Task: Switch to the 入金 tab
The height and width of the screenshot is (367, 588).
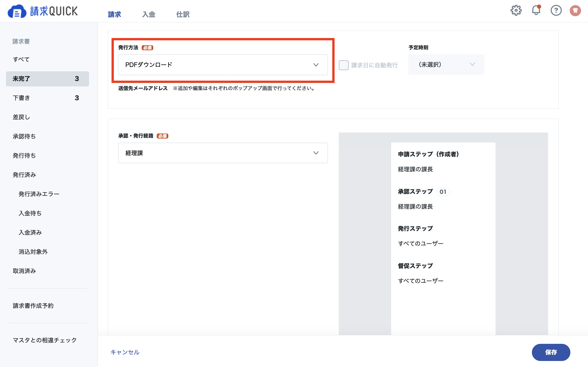Action: tap(149, 14)
